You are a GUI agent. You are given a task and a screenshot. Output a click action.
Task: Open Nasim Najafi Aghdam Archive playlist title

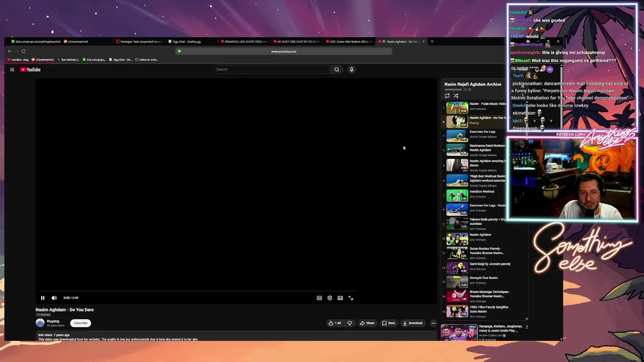click(472, 84)
